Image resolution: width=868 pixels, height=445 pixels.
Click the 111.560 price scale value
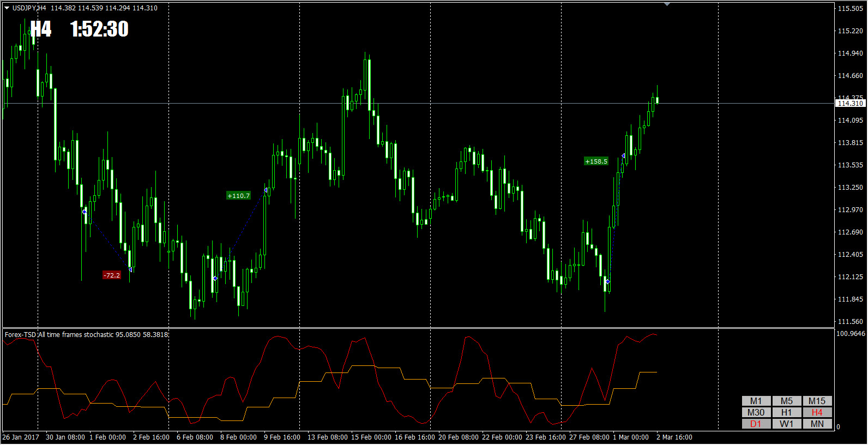[x=850, y=322]
